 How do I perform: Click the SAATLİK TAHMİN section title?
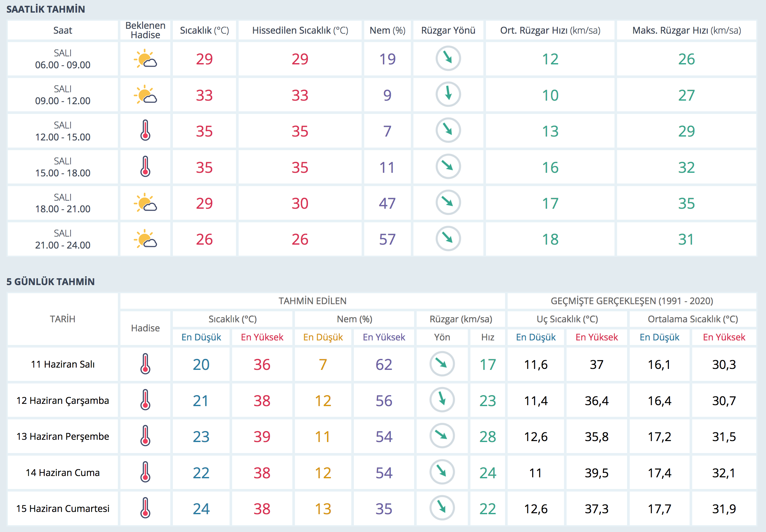pyautogui.click(x=46, y=9)
